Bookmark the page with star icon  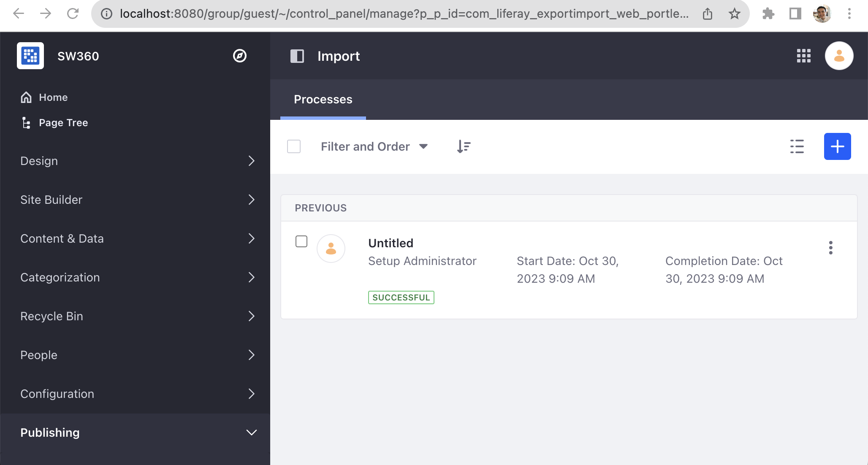click(735, 14)
